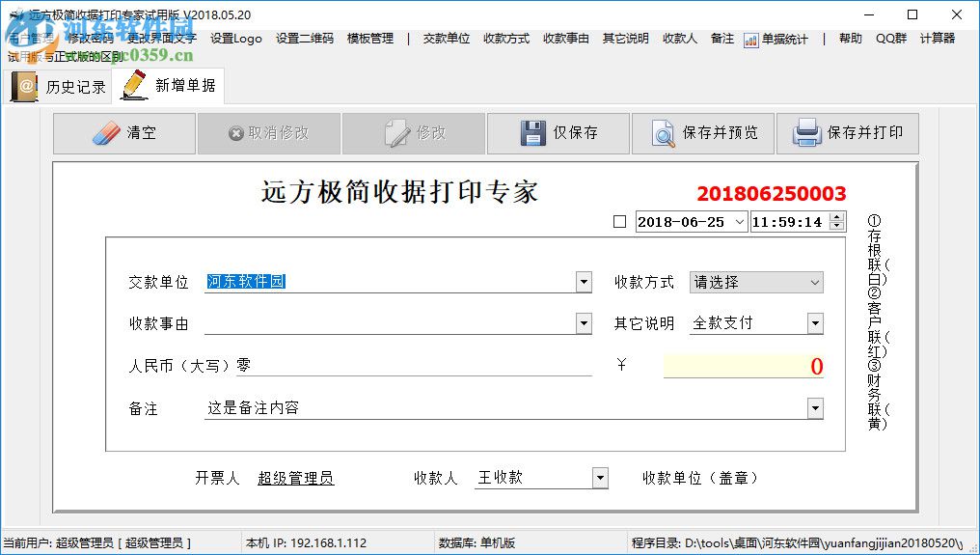
Task: Switch to the 历史记录 history tab
Action: click(x=59, y=86)
